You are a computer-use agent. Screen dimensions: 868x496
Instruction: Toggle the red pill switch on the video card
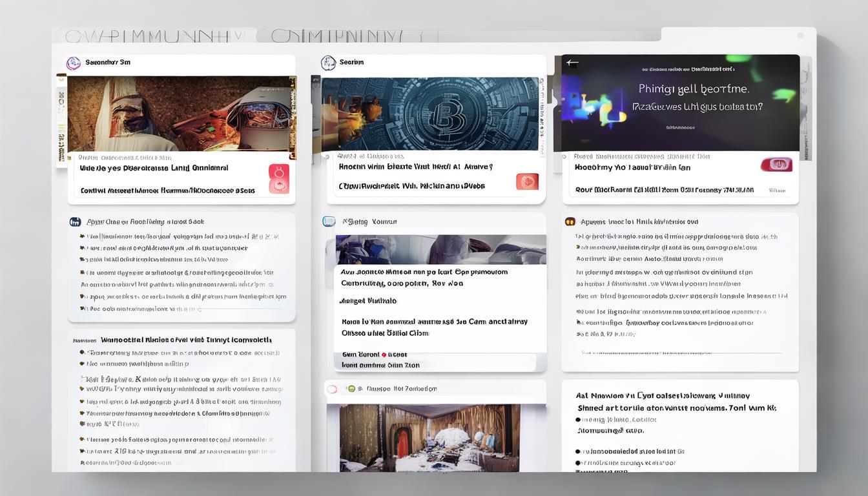pyautogui.click(x=776, y=165)
